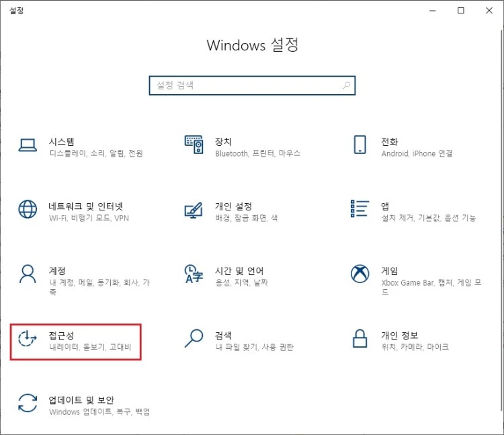The image size is (504, 435).
Task: Maximize the 설정 window
Action: [460, 11]
